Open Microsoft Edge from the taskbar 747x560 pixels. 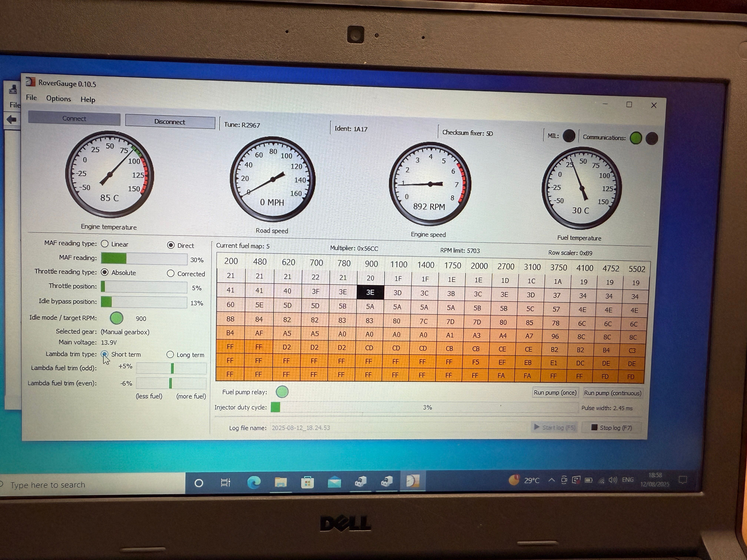tap(254, 482)
